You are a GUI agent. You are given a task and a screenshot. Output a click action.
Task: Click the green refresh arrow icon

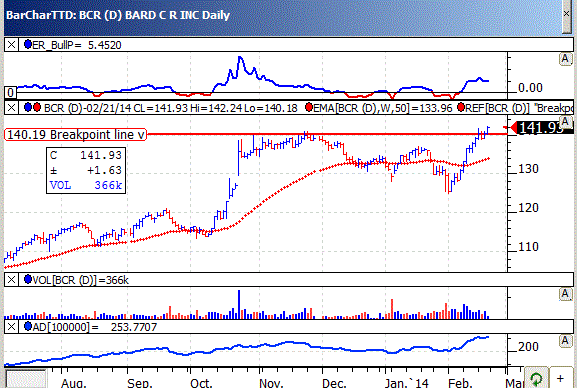click(536, 378)
